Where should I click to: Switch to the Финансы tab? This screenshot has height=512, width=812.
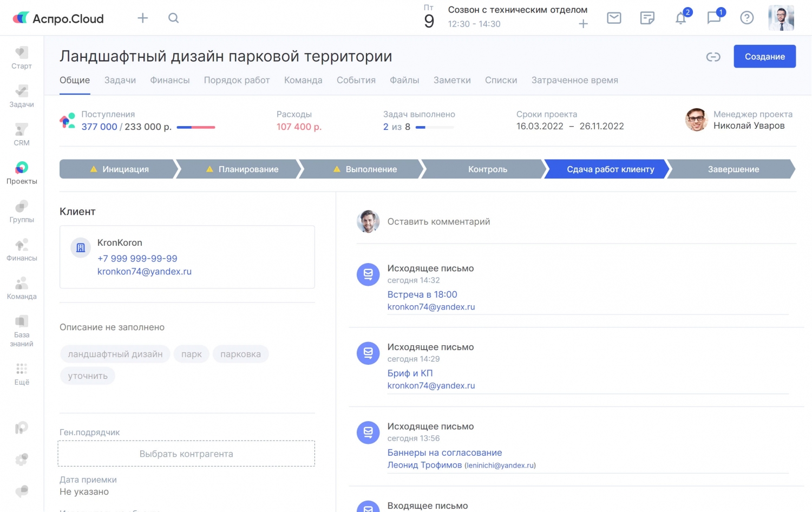(x=169, y=80)
